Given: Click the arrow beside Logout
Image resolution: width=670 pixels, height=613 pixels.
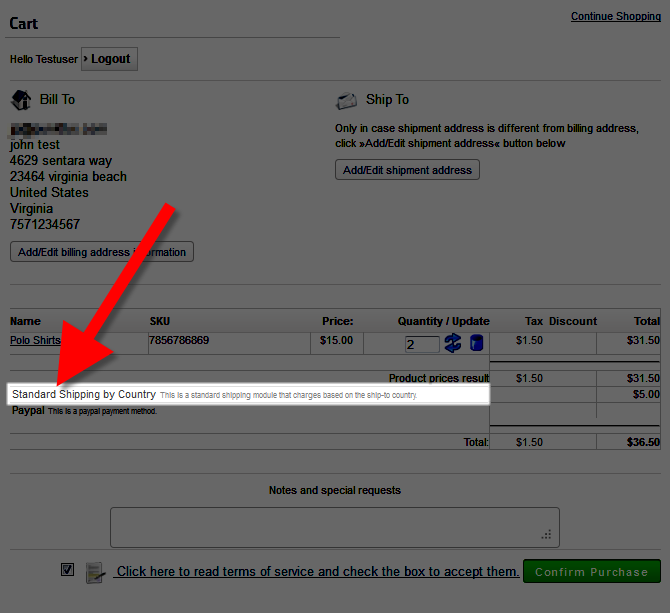Looking at the screenshot, I should [x=86, y=58].
